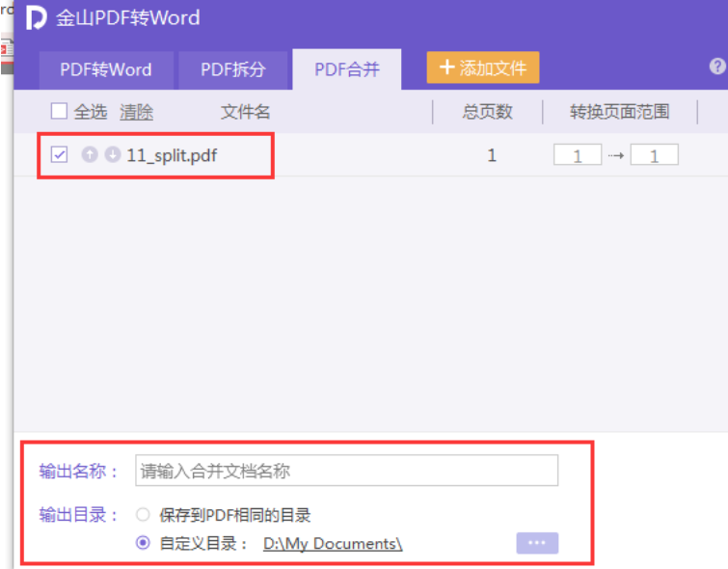
Task: Click the total page count 1 cell
Action: pos(492,155)
